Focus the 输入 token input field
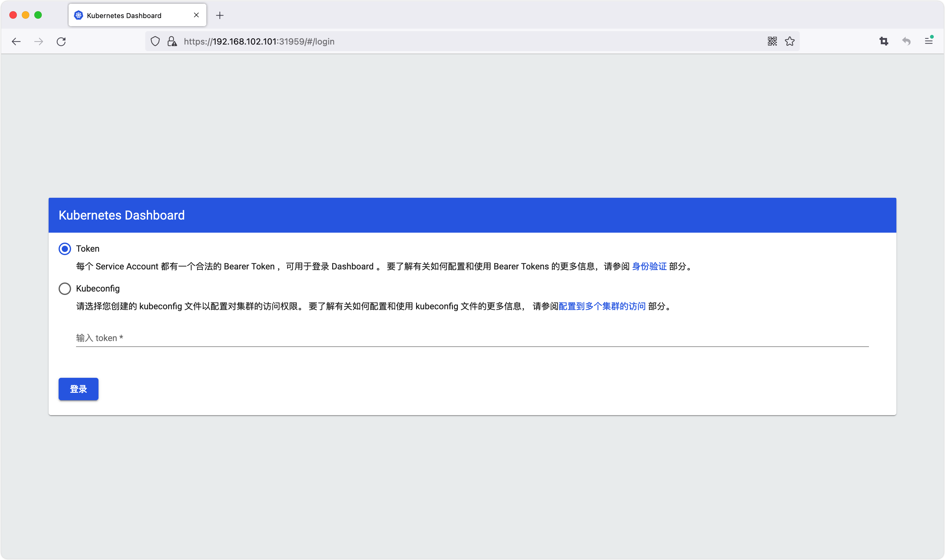This screenshot has height=560, width=945. pos(472,338)
